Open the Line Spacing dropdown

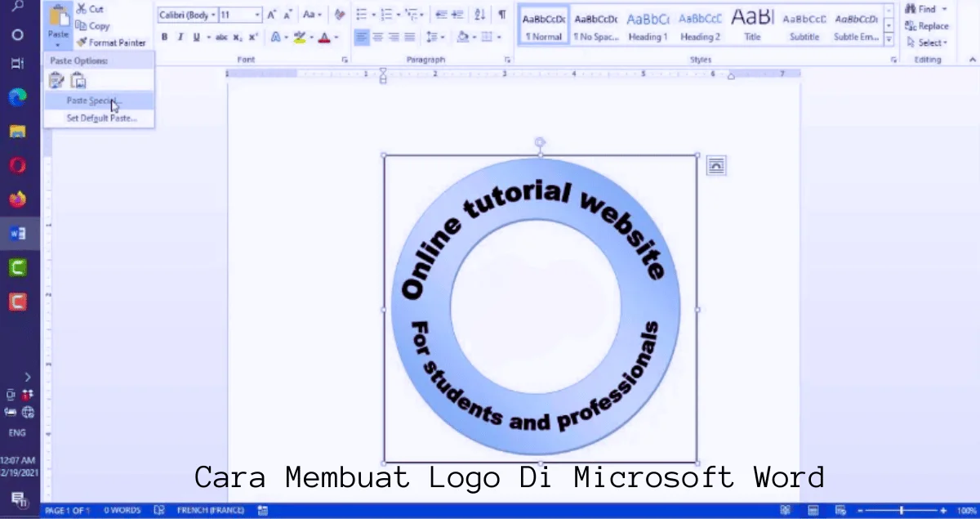click(x=436, y=37)
